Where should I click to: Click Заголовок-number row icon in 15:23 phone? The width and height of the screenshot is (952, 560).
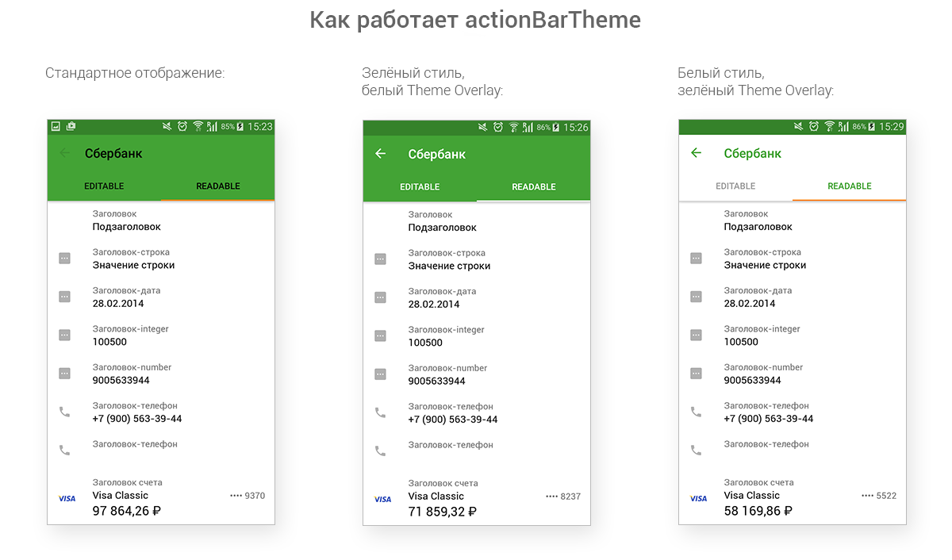(65, 373)
